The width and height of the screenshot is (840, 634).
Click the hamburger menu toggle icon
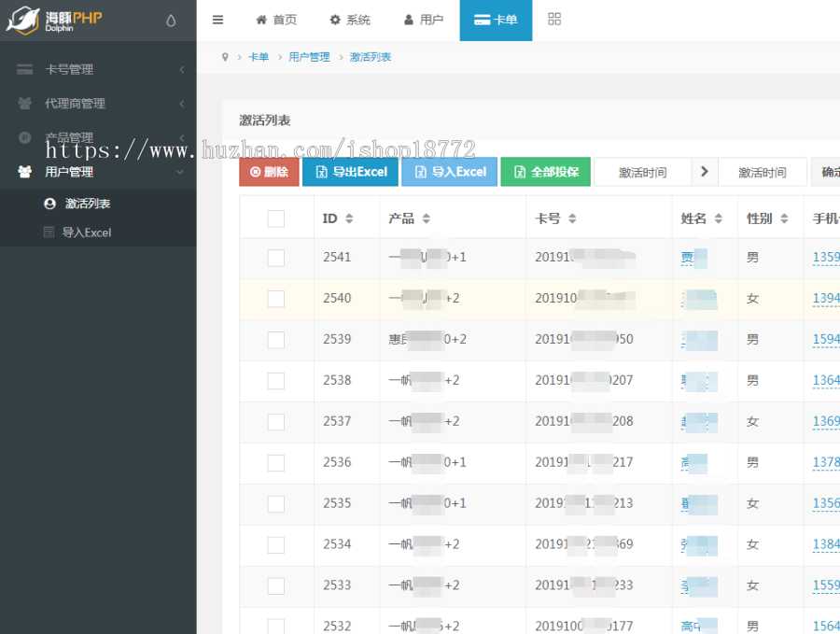coord(217,20)
